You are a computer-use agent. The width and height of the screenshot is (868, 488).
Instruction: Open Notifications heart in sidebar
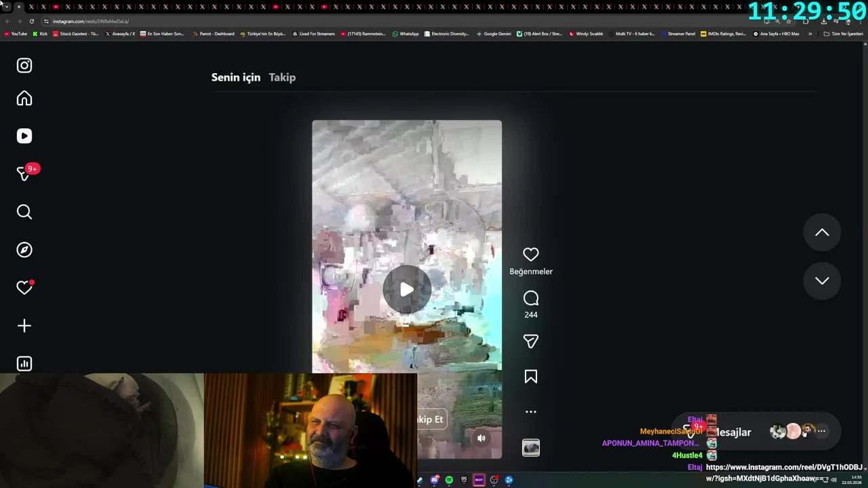click(24, 288)
